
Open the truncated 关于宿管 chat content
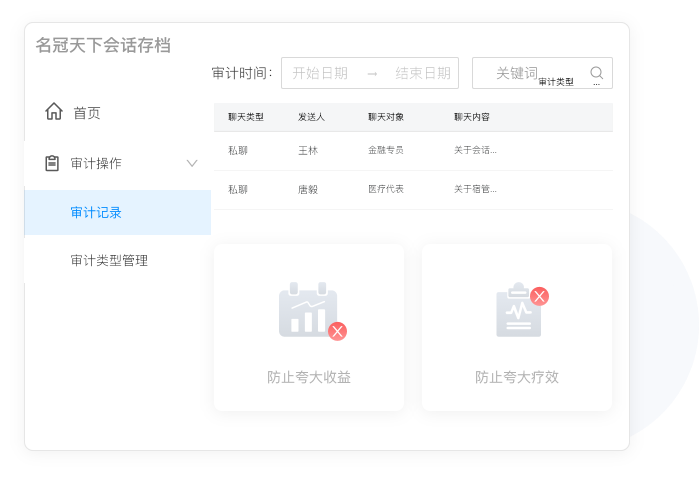click(x=475, y=189)
